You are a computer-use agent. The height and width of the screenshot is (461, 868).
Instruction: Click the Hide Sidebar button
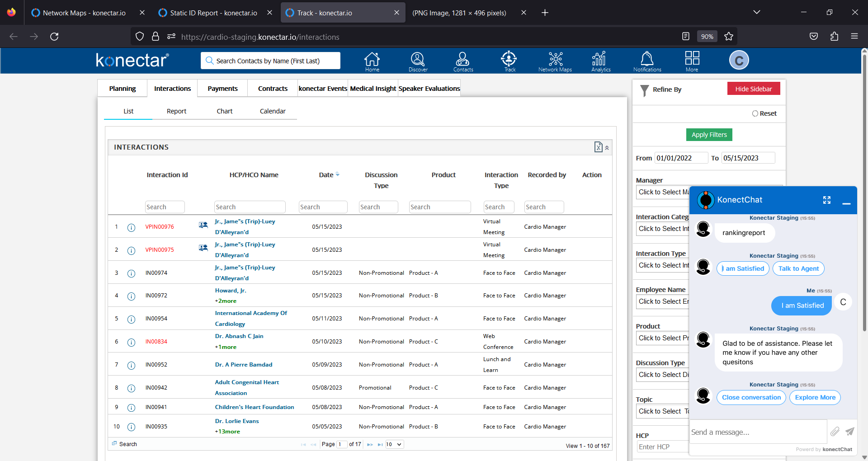coord(754,89)
